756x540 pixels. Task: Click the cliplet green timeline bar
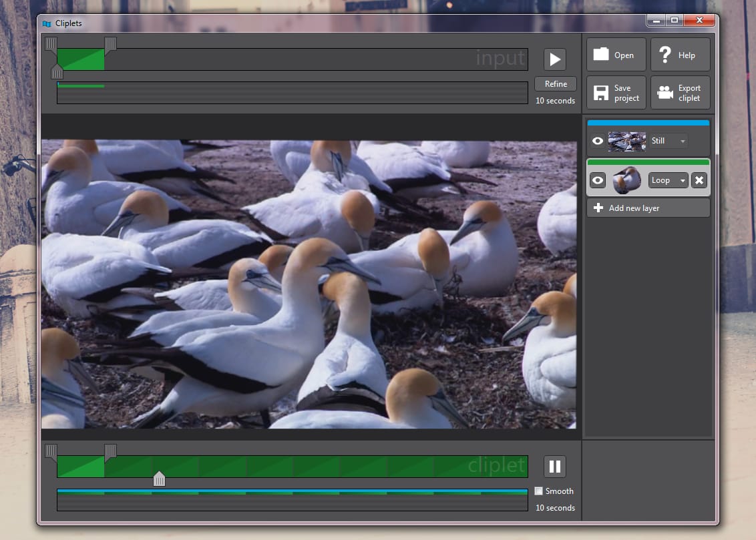292,467
